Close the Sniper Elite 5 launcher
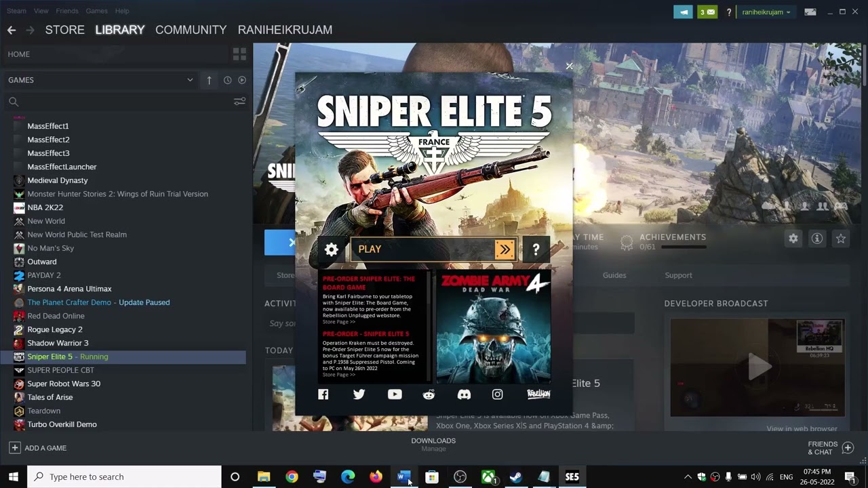The height and width of the screenshot is (488, 868). pos(569,66)
